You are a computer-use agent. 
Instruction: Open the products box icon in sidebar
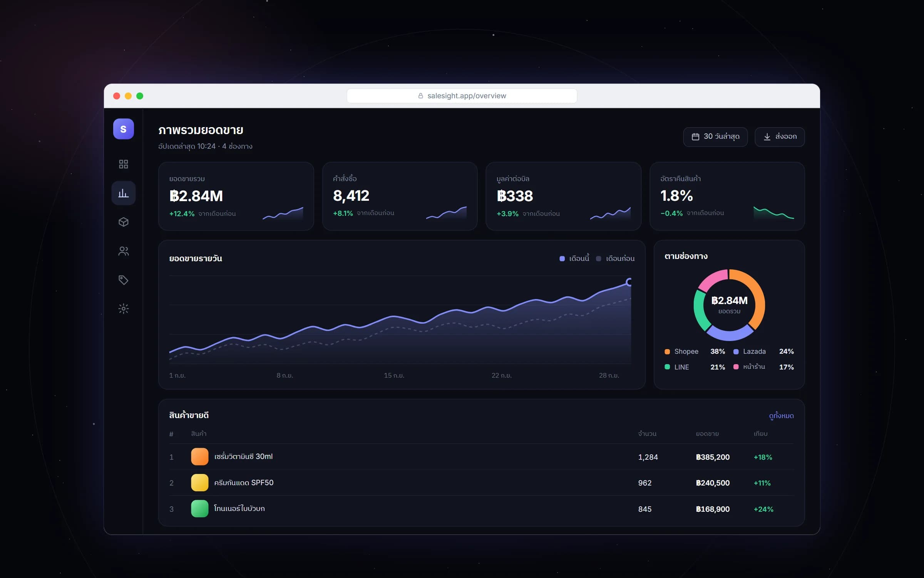[123, 222]
